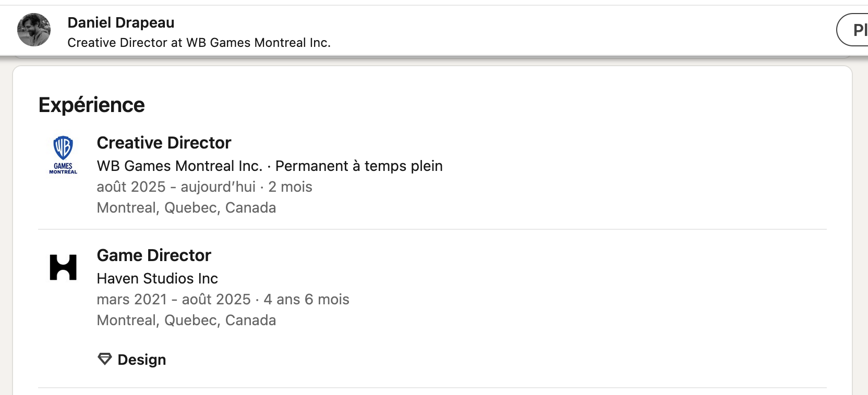
Task: Click the WB shield emblem in the logo
Action: click(x=63, y=146)
